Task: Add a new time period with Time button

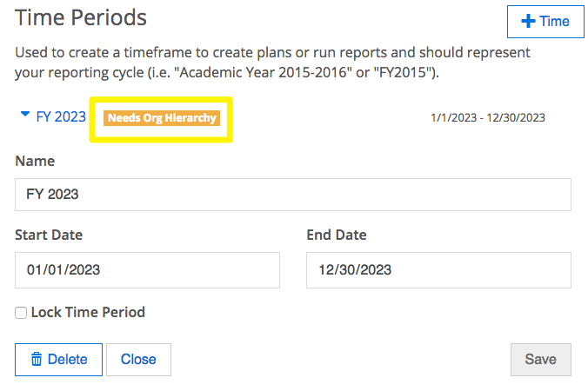Action: 545,22
